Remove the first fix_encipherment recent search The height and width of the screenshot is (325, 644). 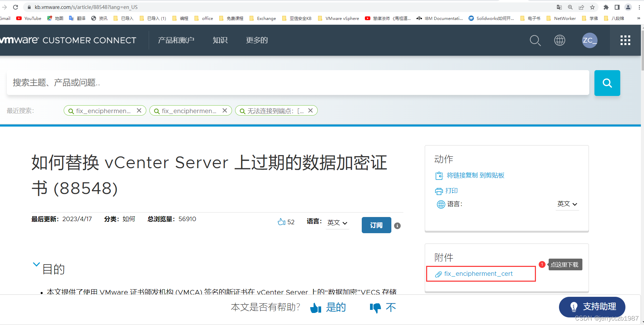click(139, 110)
